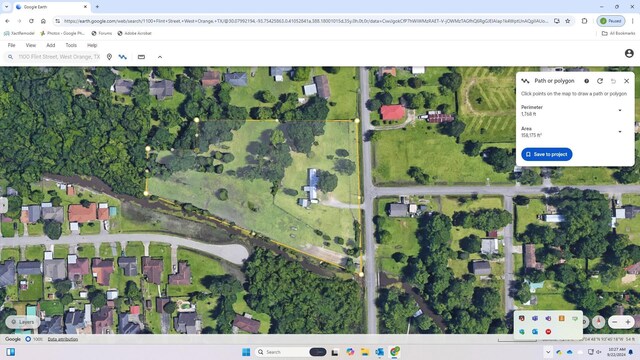This screenshot has height=360, width=640.
Task: Open the Tools menu
Action: [71, 45]
